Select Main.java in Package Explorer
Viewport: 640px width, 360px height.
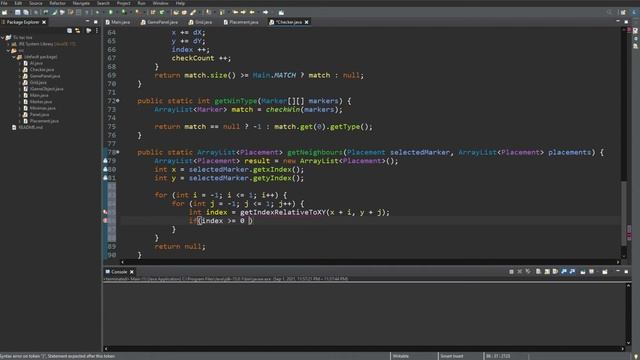point(39,95)
